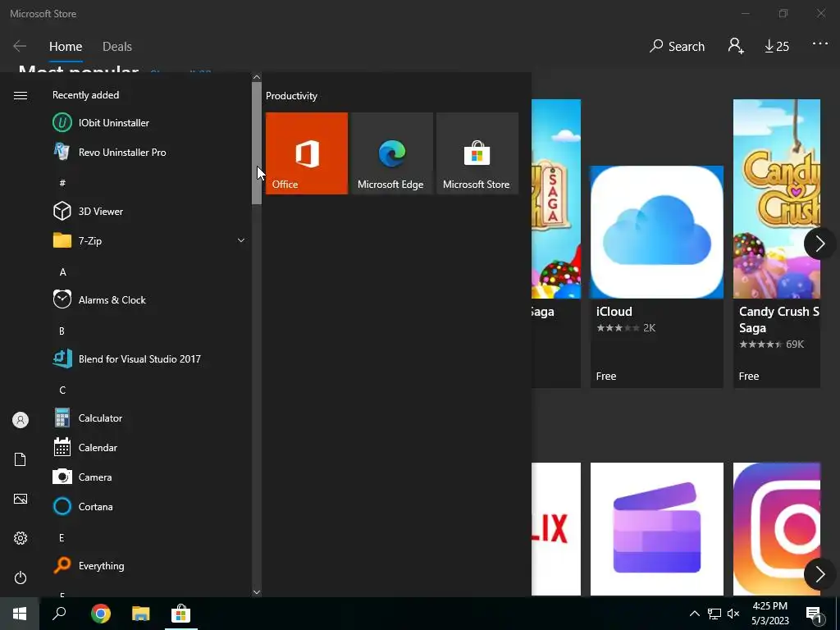840x630 pixels.
Task: Open user account icon in Start sidebar
Action: [x=21, y=420]
